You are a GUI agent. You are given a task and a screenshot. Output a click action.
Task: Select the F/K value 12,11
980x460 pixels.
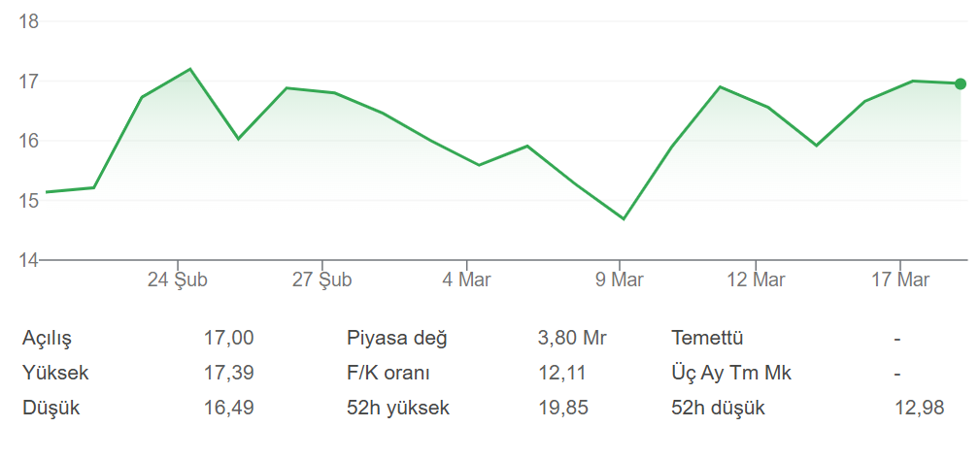[561, 373]
